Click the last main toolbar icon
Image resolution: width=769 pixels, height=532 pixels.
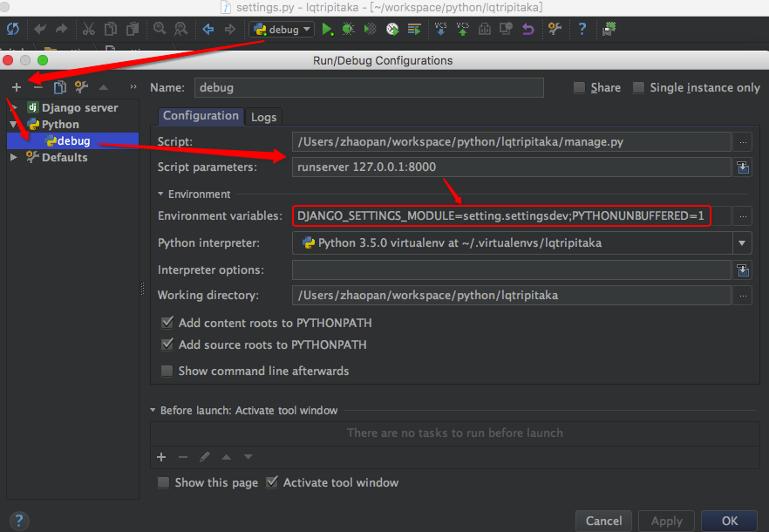(609, 30)
